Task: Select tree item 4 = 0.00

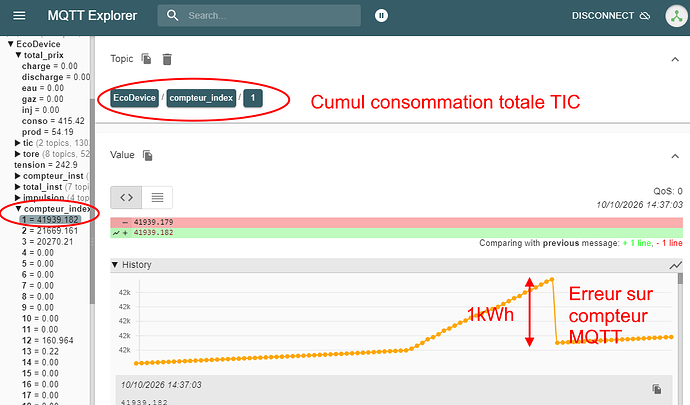Action: tap(38, 253)
